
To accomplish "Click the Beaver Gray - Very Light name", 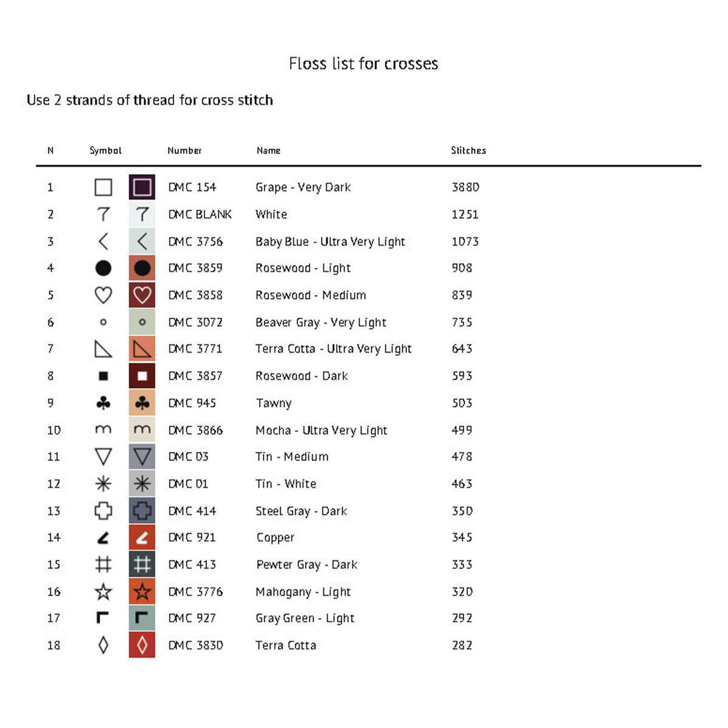I will pos(321,322).
